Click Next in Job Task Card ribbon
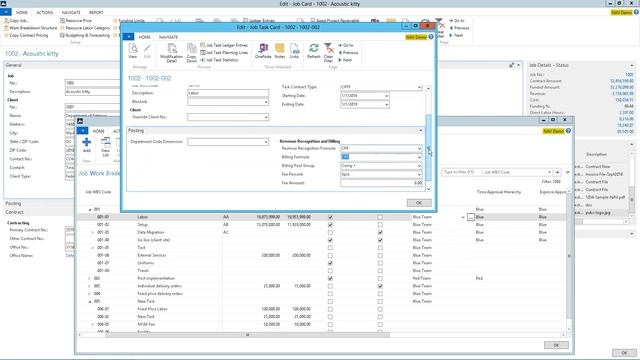Viewport: 640px width, 360px height. (x=345, y=60)
